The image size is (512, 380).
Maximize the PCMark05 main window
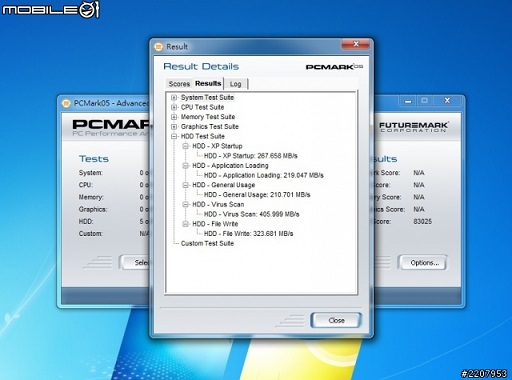point(424,101)
